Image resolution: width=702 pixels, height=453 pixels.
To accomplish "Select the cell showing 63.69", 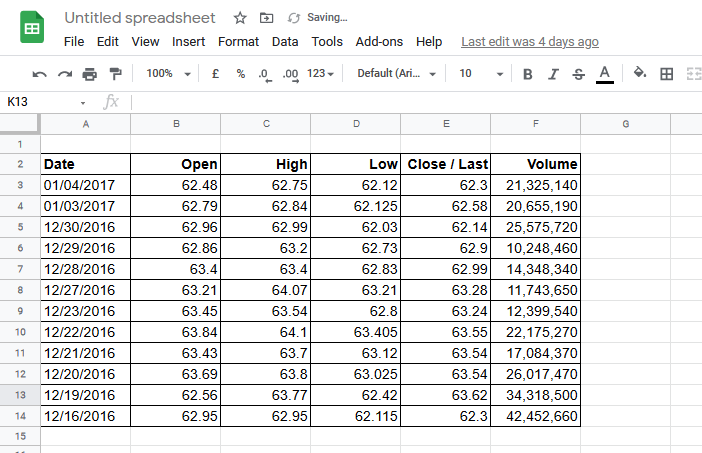I will click(x=176, y=374).
